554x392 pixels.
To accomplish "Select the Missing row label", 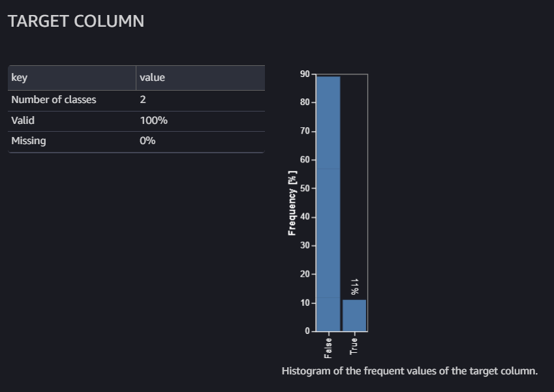I will [29, 141].
